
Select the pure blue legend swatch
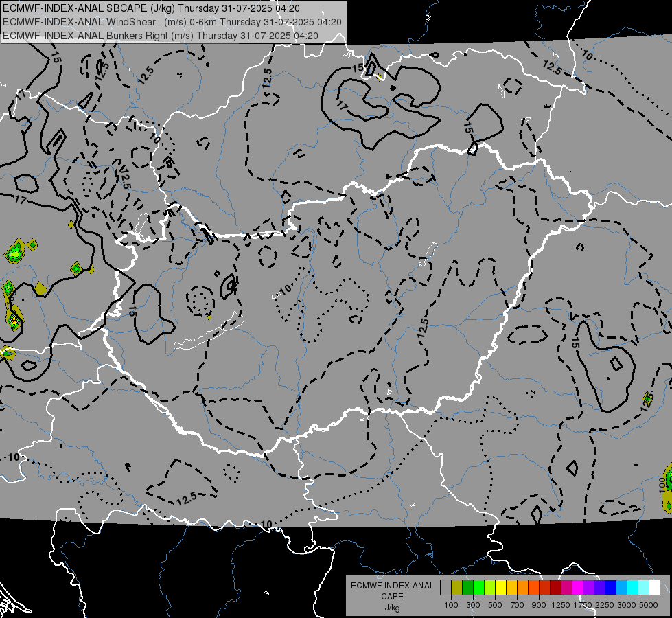610,587
